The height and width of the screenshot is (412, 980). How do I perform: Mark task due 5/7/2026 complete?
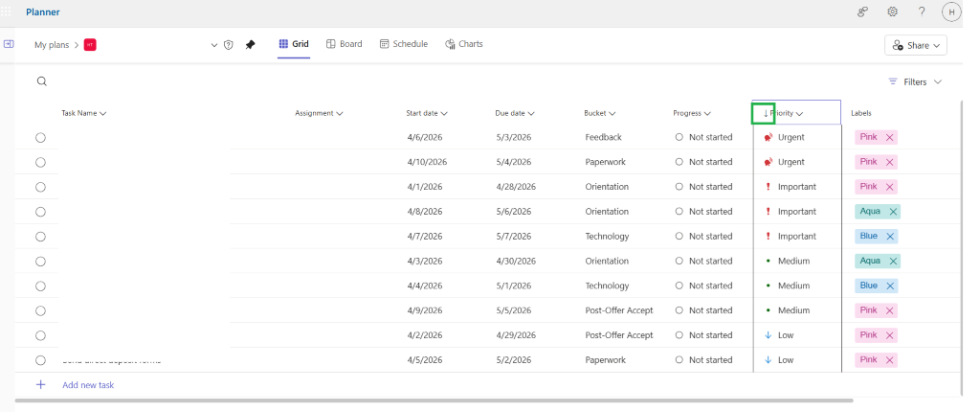(x=40, y=237)
